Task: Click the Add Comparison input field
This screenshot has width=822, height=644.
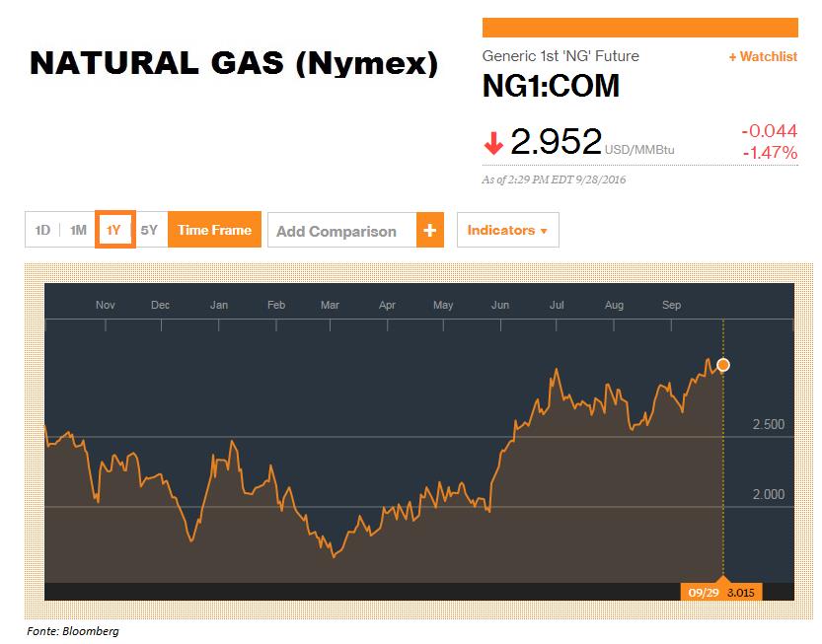Action: (342, 230)
